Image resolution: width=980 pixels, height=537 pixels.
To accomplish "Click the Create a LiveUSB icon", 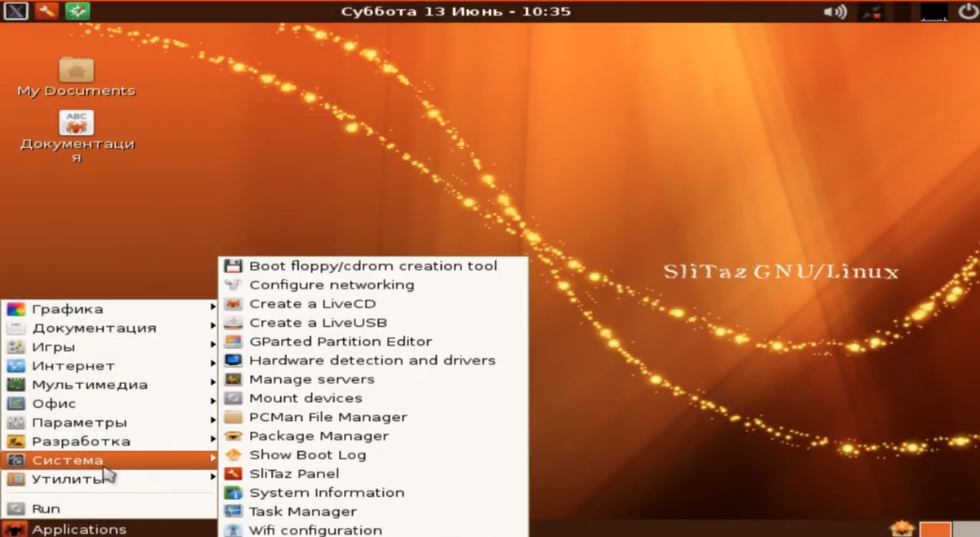I will click(234, 322).
